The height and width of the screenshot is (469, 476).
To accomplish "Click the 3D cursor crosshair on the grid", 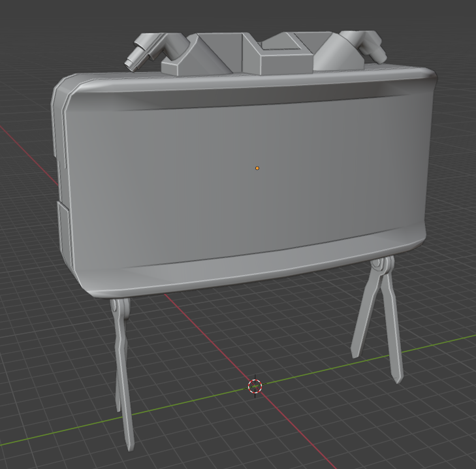I will point(255,386).
